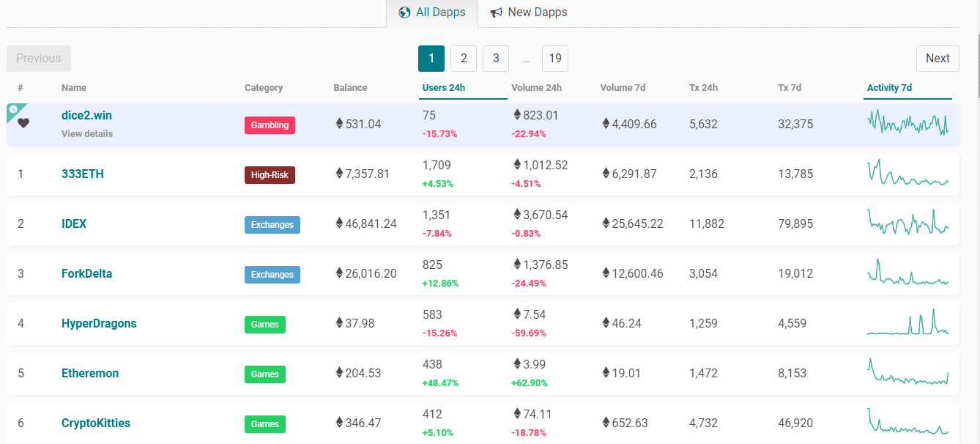The height and width of the screenshot is (444, 980).
Task: Jump to last page 19
Action: pyautogui.click(x=555, y=59)
